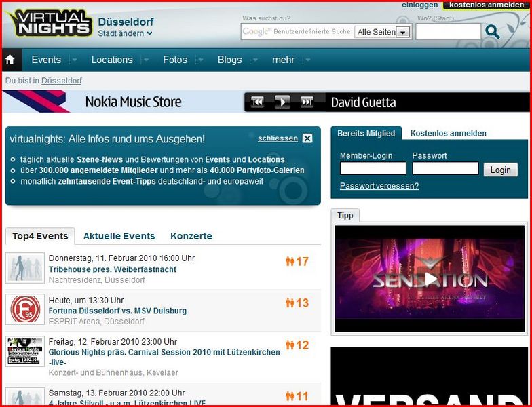
Task: Go to the home icon in navbar
Action: point(10,60)
